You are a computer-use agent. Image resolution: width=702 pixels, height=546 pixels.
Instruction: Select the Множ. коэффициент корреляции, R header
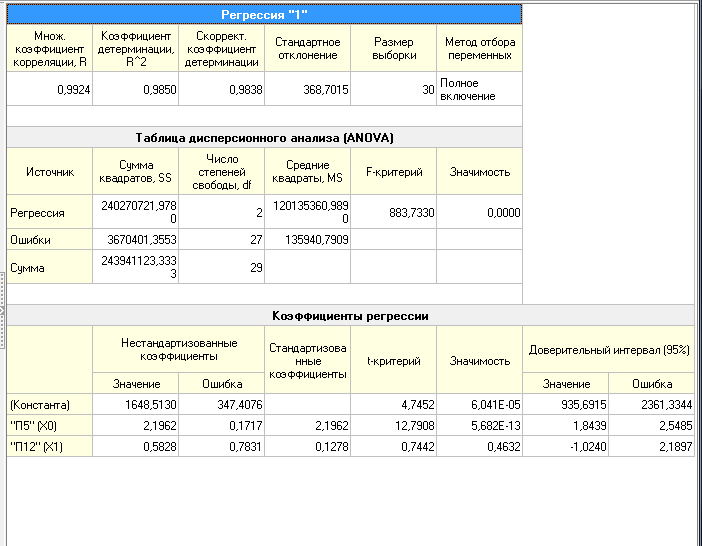[x=50, y=48]
